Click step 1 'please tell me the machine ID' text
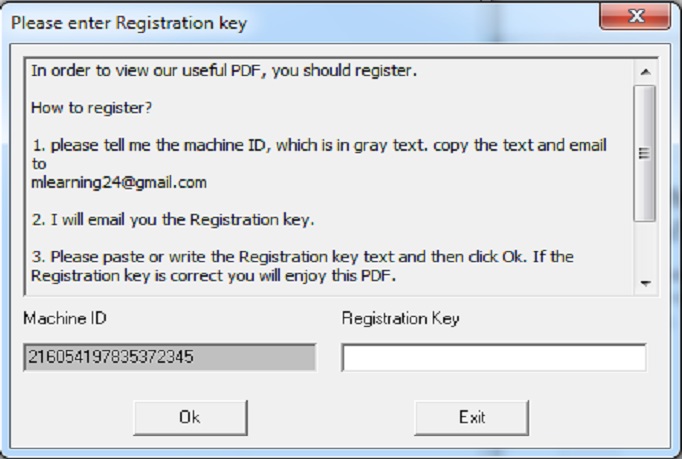The width and height of the screenshot is (682, 459). [x=318, y=145]
